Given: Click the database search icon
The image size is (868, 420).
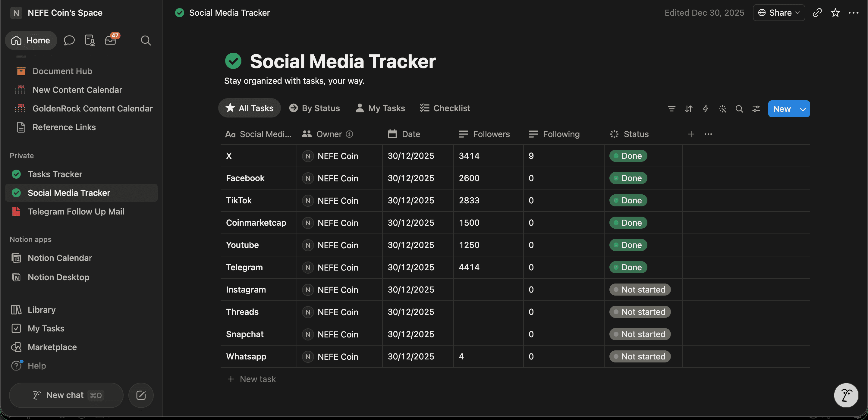Looking at the screenshot, I should (739, 109).
